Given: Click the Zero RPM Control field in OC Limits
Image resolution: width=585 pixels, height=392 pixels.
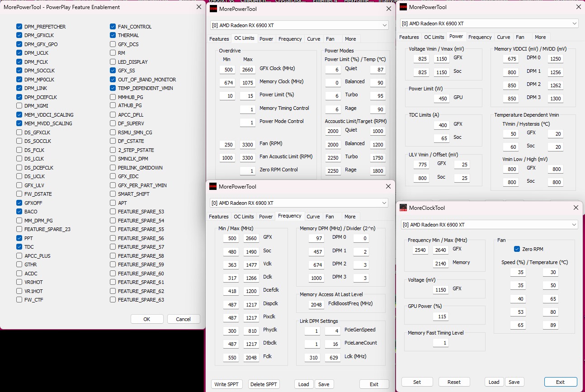Looking at the screenshot, I should (248, 171).
